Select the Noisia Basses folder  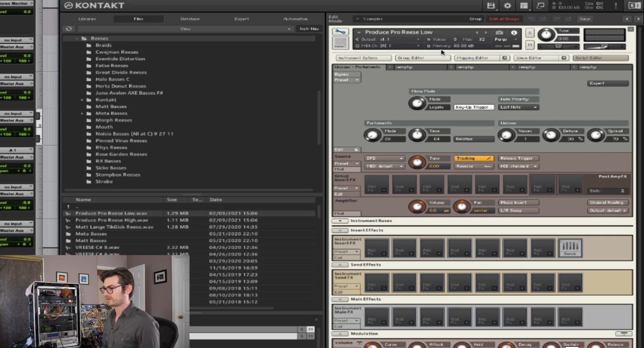134,134
